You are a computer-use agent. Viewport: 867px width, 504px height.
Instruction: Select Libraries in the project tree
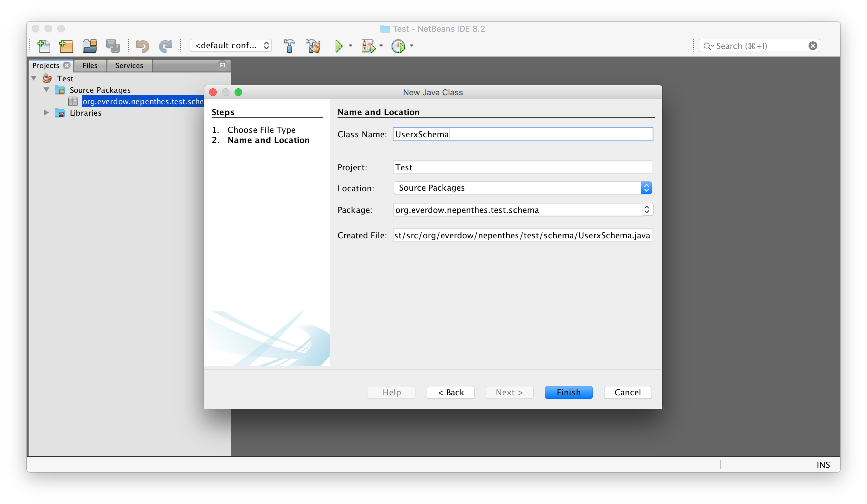(x=86, y=113)
